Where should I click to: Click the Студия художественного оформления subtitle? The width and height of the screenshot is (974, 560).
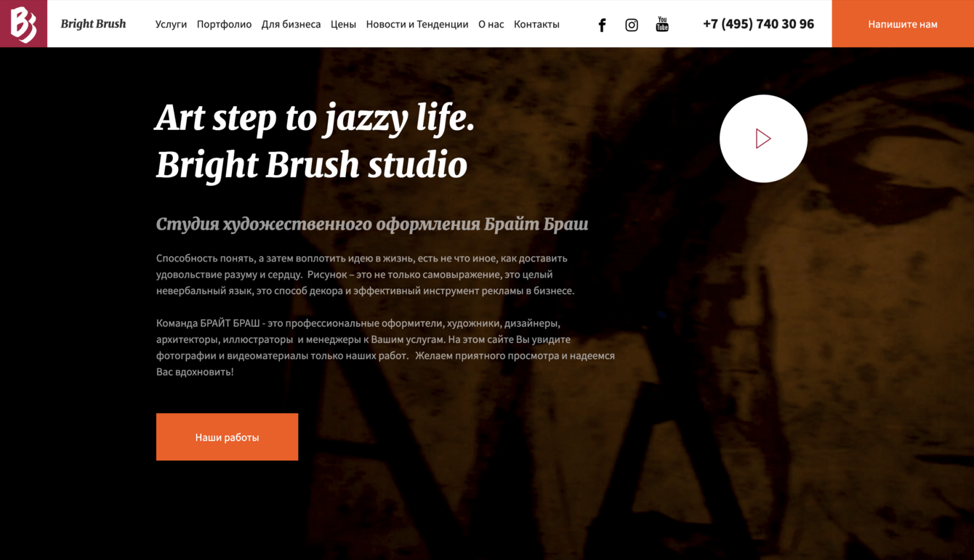[372, 224]
